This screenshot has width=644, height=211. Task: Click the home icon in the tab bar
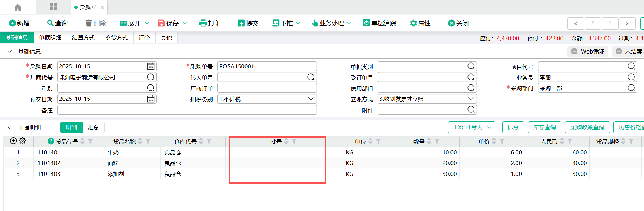18,7
